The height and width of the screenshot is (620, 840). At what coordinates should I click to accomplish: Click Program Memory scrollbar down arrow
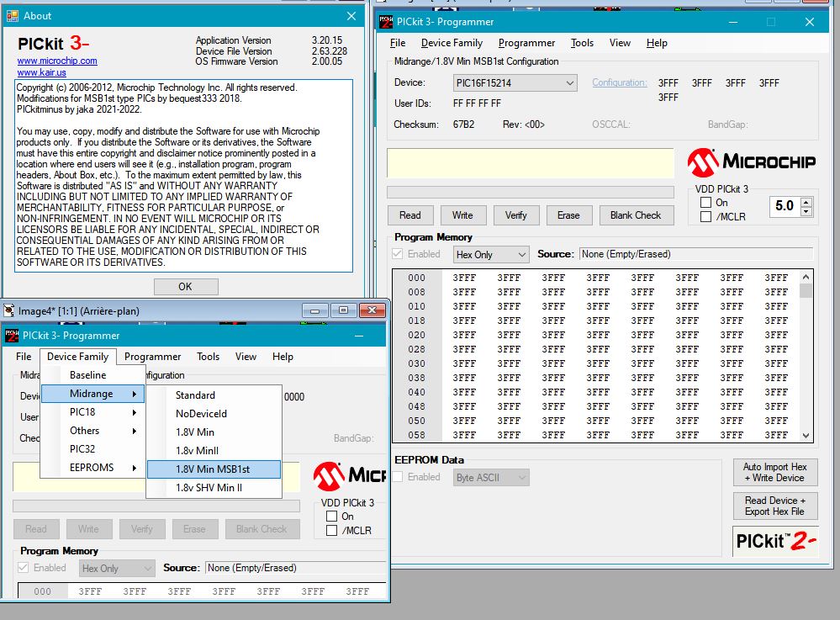806,436
